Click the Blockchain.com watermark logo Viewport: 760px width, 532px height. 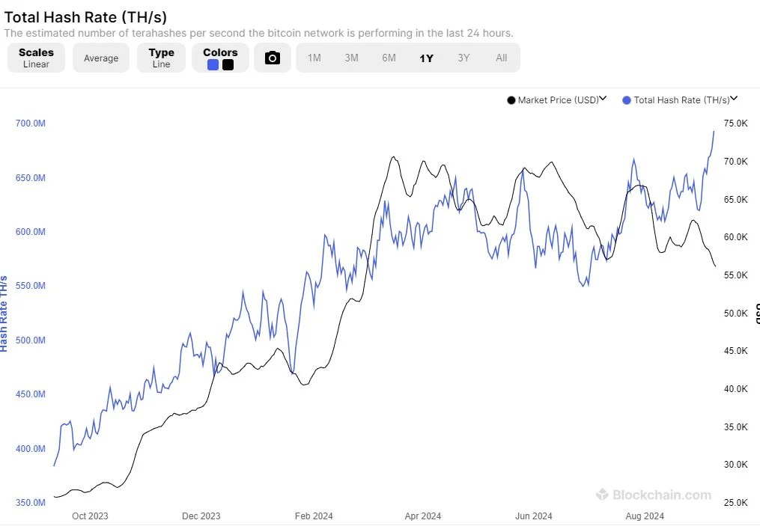[x=602, y=494]
